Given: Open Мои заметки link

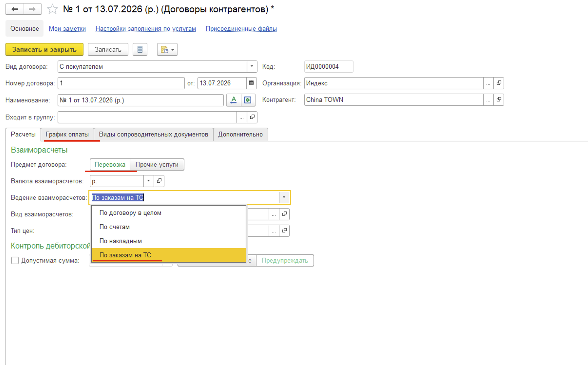Looking at the screenshot, I should point(67,29).
